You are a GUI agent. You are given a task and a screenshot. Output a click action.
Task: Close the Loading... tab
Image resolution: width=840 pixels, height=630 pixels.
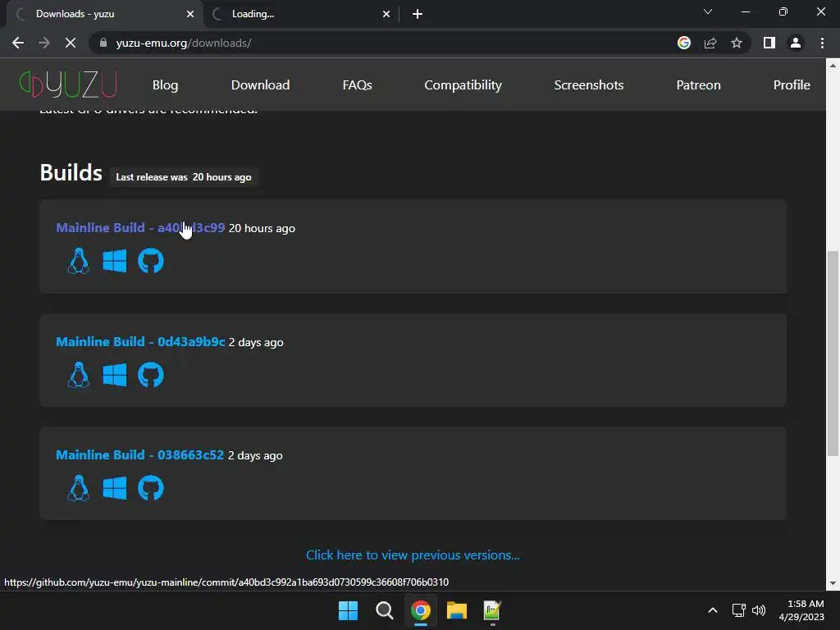[386, 14]
